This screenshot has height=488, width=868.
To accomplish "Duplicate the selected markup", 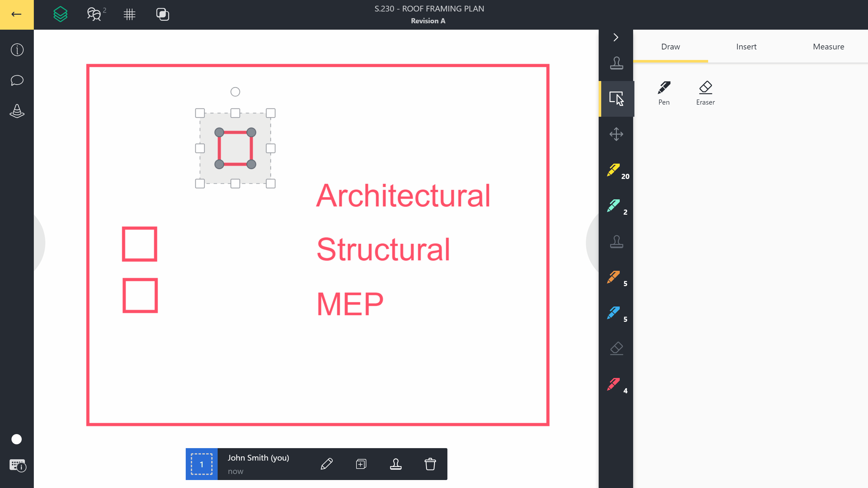I will click(361, 464).
